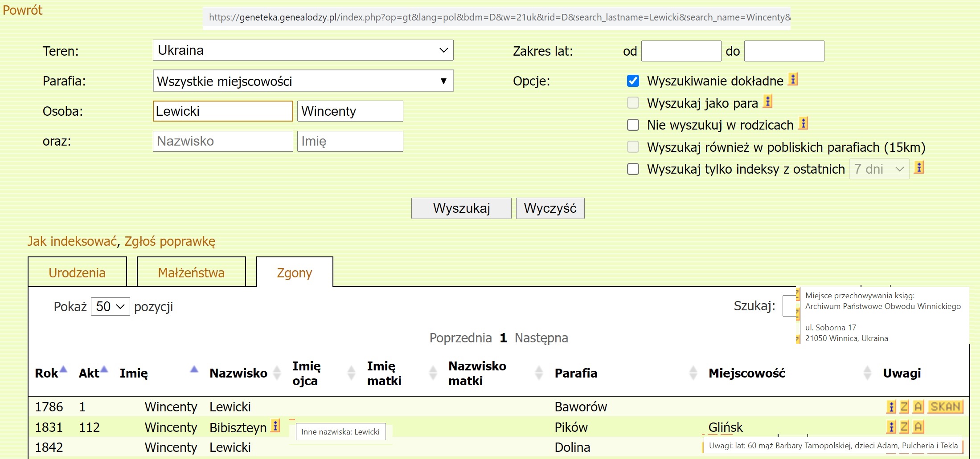
Task: Click info icon next to Wyszukiwanie dokładne
Action: pyautogui.click(x=792, y=80)
